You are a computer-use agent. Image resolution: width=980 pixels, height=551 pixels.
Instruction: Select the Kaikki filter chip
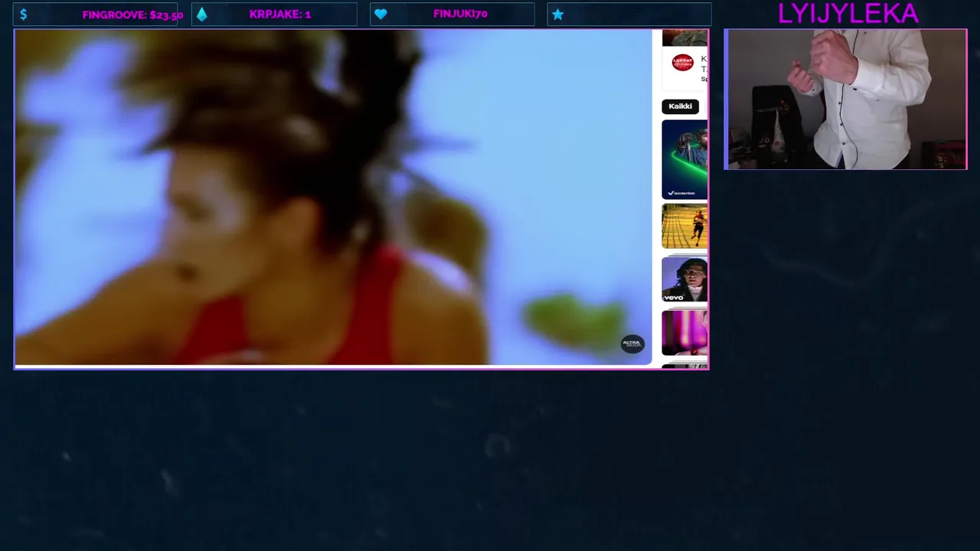tap(680, 106)
